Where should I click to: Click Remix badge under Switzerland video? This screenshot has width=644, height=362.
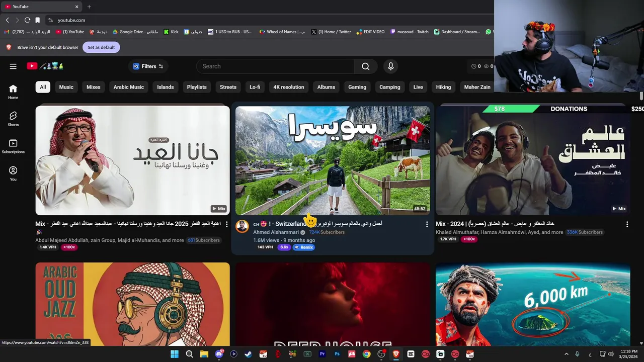pyautogui.click(x=304, y=247)
